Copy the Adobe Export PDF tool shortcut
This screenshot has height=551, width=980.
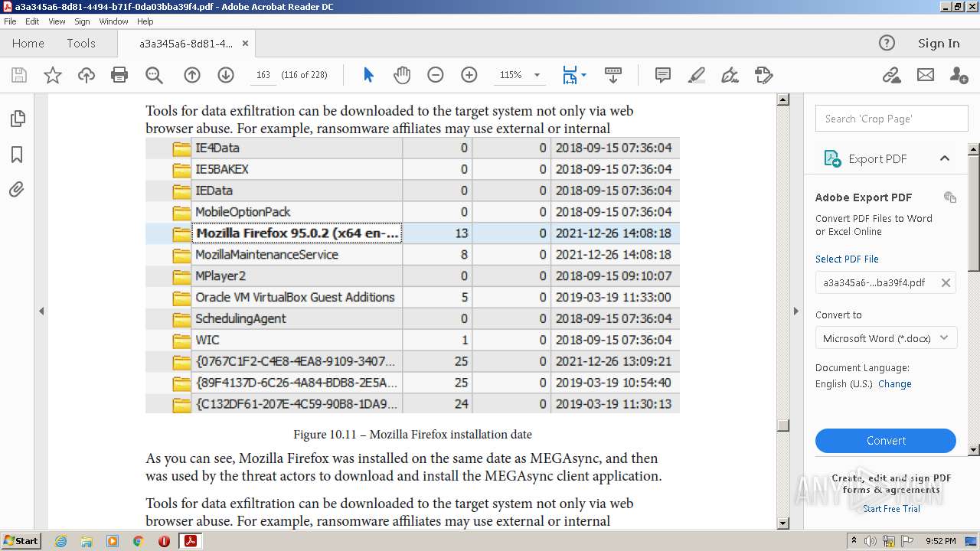pos(950,197)
